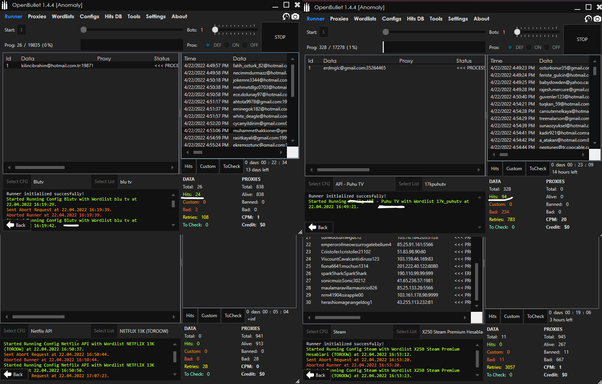
Task: Click Select CFG next to Steam
Action: 317,331
